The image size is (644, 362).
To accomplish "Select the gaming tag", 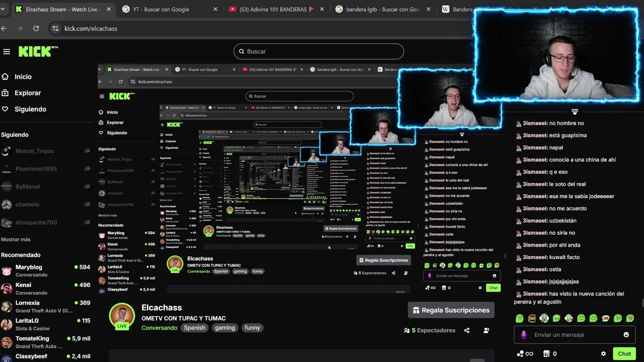I will tap(225, 328).
